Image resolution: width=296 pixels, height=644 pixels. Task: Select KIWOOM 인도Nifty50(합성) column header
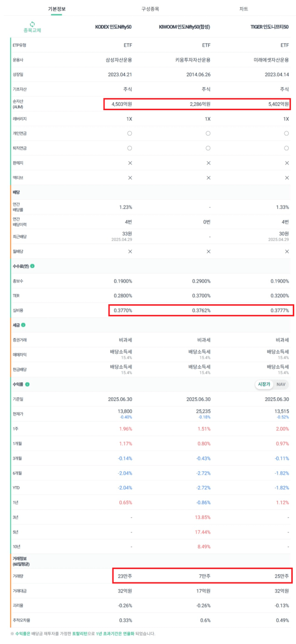[x=185, y=27]
